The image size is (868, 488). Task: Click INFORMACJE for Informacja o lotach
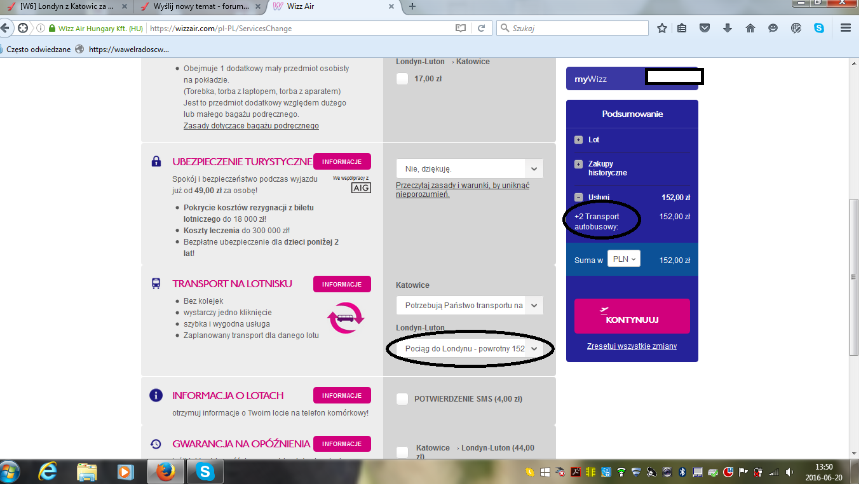pos(342,395)
